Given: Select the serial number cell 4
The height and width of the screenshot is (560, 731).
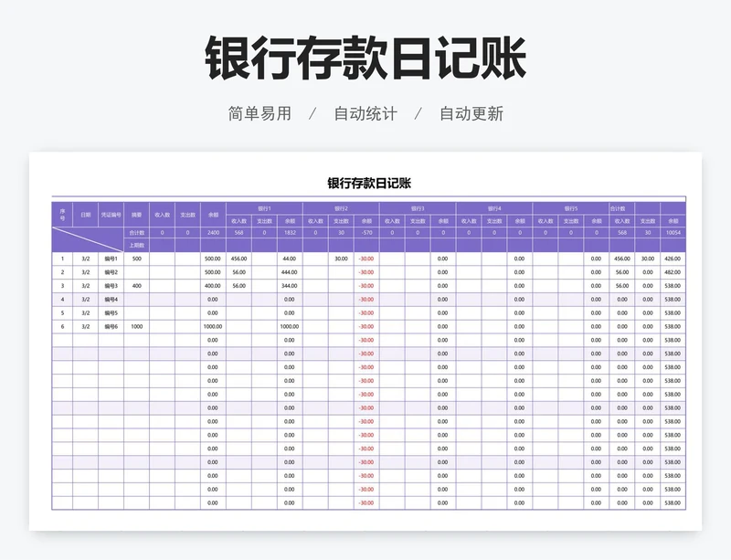Looking at the screenshot, I should pos(62,300).
